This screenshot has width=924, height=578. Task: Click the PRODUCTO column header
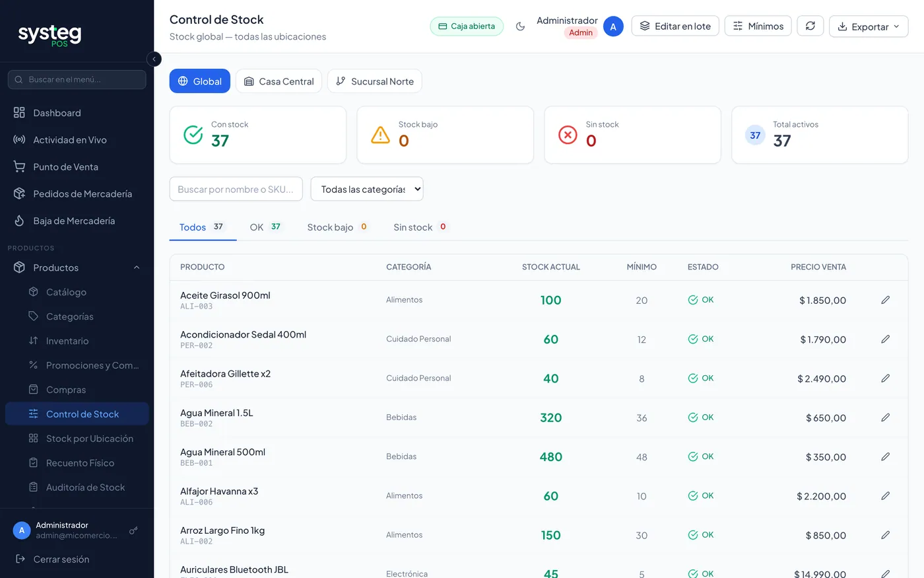tap(202, 267)
